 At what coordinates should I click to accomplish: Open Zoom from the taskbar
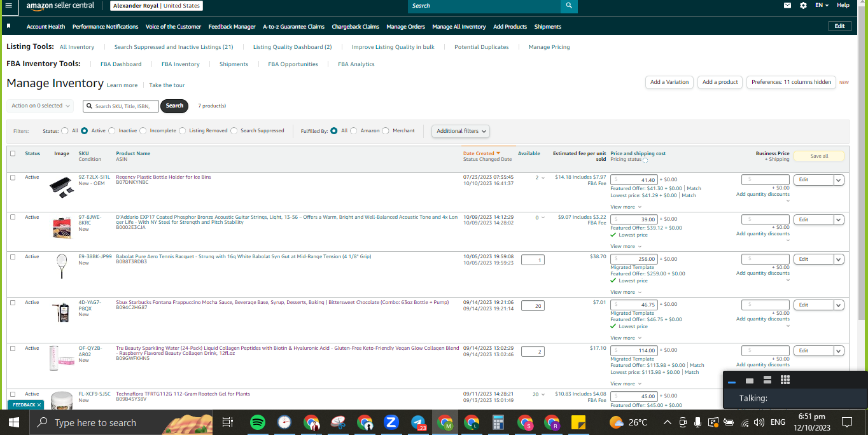[x=391, y=422]
